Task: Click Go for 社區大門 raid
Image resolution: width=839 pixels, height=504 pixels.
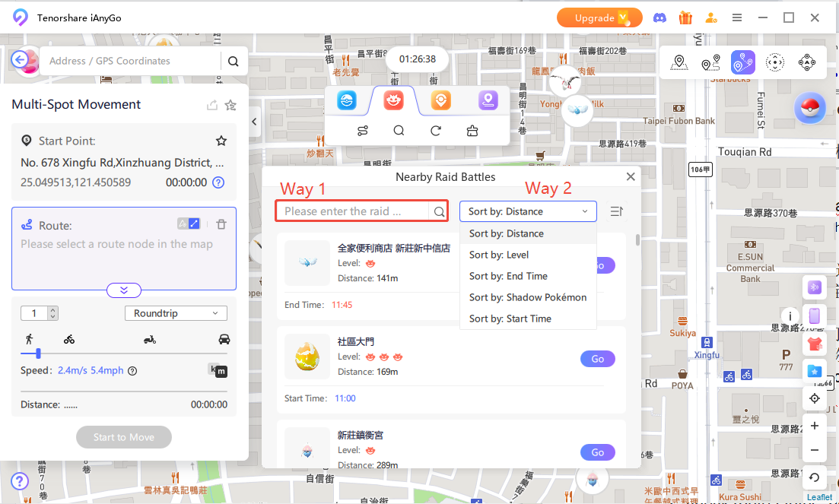Action: 597,359
